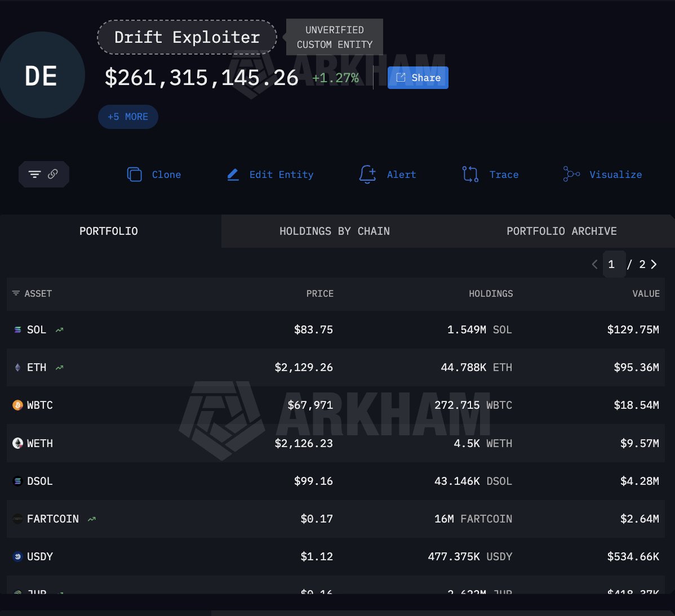This screenshot has width=675, height=616.
Task: Click the VALUE column header
Action: [646, 293]
